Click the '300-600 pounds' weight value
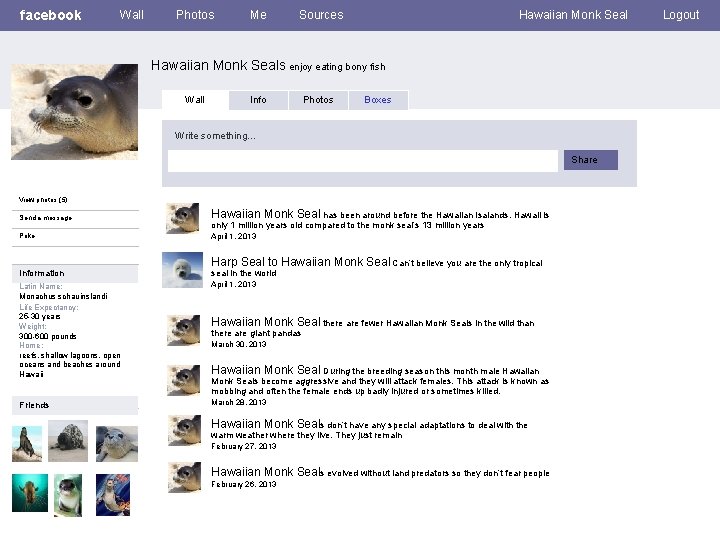Screen dimensions: 720x540 [x=47, y=337]
